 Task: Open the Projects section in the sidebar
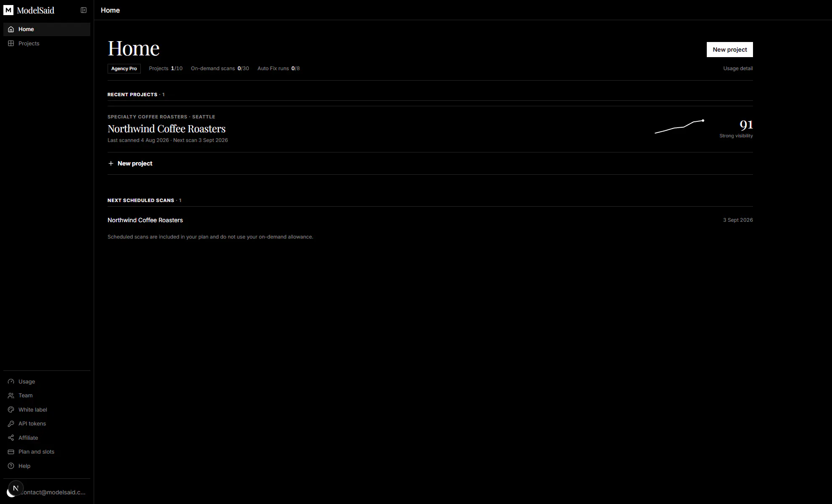pyautogui.click(x=47, y=43)
